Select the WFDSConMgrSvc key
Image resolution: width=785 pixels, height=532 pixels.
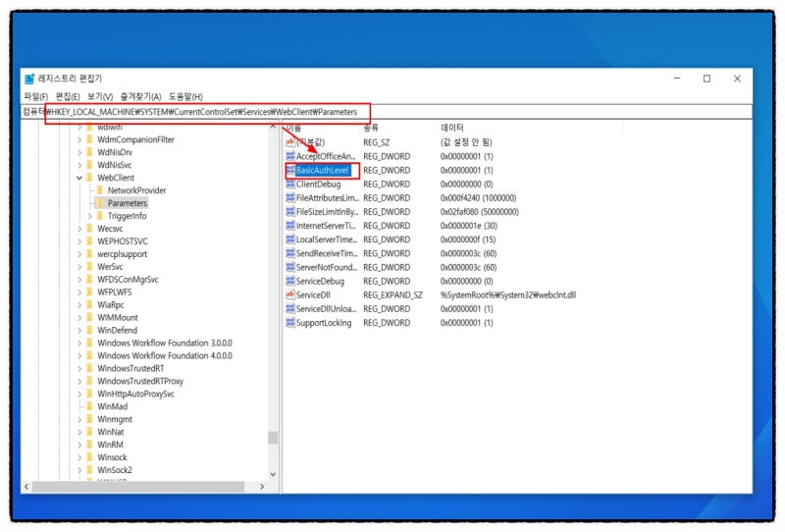pyautogui.click(x=128, y=279)
